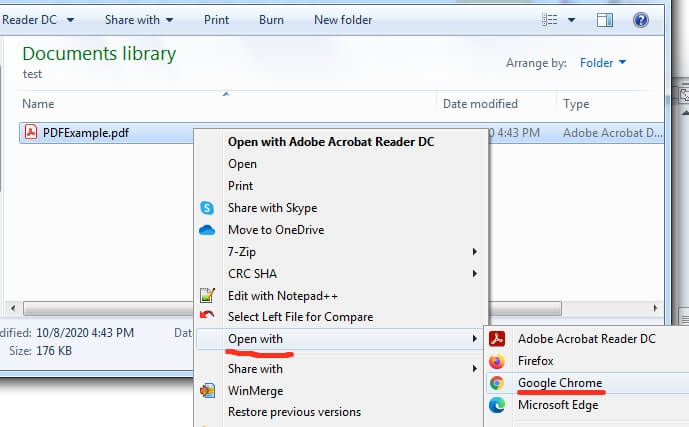The height and width of the screenshot is (427, 689).
Task: Click the Documents library heading
Action: (99, 54)
